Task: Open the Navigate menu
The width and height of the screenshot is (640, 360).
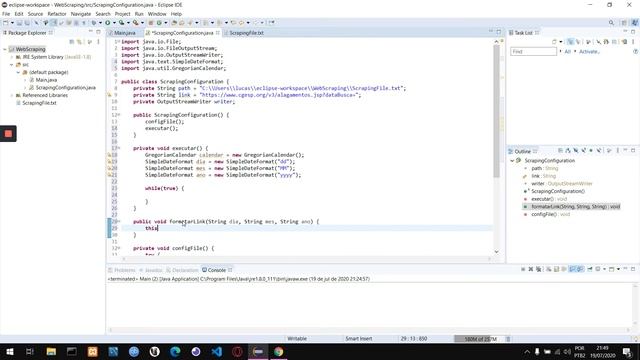Action: [x=81, y=13]
